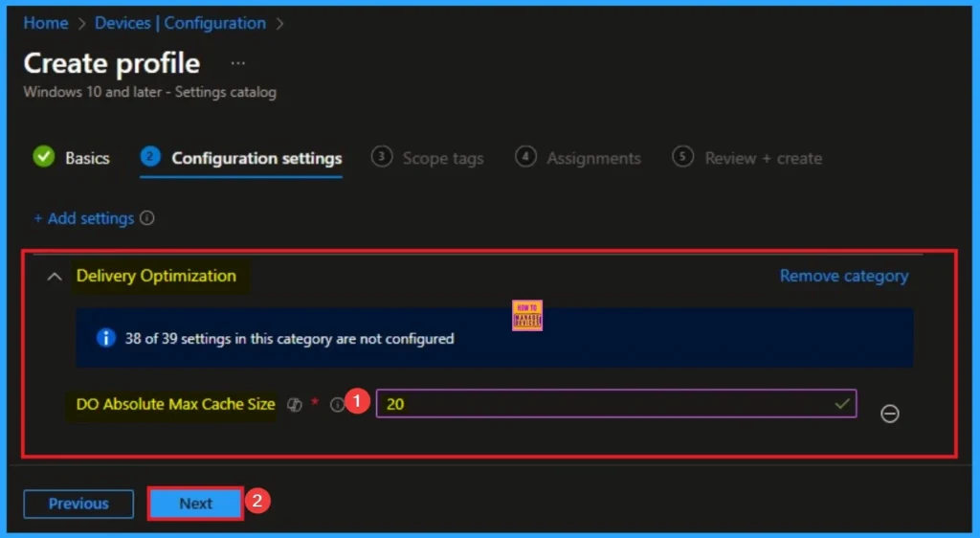
Task: Select the Configuration settings tab
Action: [x=256, y=158]
